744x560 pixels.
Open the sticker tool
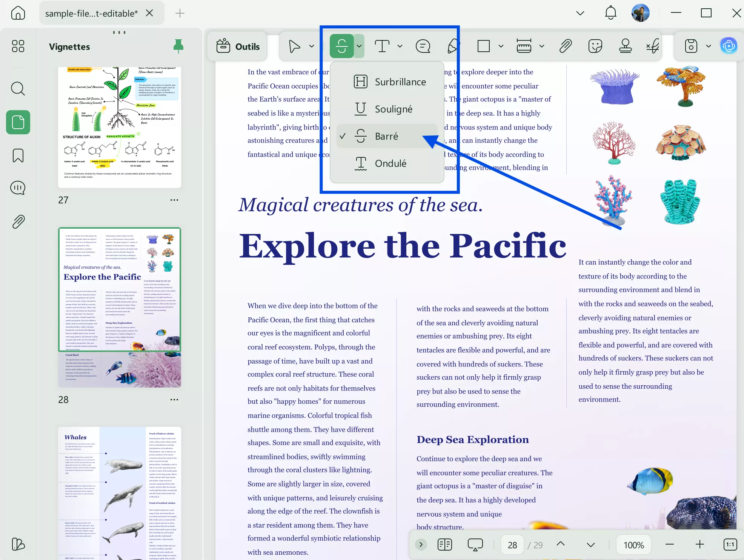(595, 46)
